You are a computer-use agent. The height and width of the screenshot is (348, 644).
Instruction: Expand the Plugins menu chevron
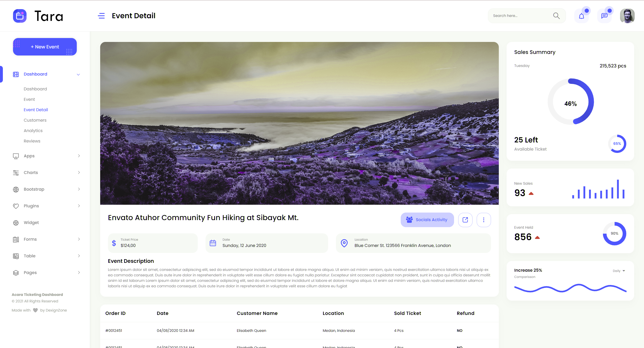click(79, 206)
